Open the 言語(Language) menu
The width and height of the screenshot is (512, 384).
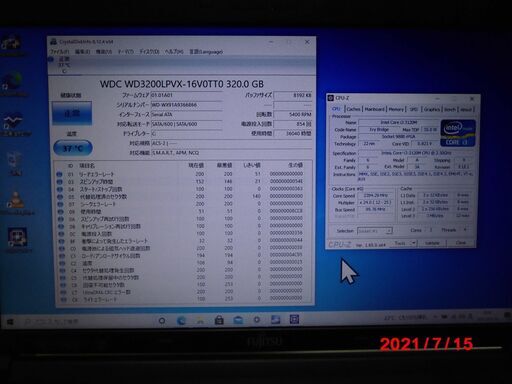coord(206,52)
